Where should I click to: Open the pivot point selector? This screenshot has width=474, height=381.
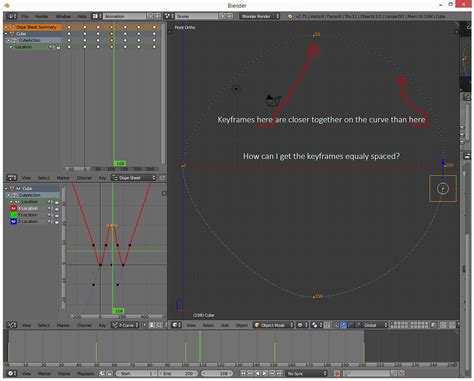tap(316, 325)
